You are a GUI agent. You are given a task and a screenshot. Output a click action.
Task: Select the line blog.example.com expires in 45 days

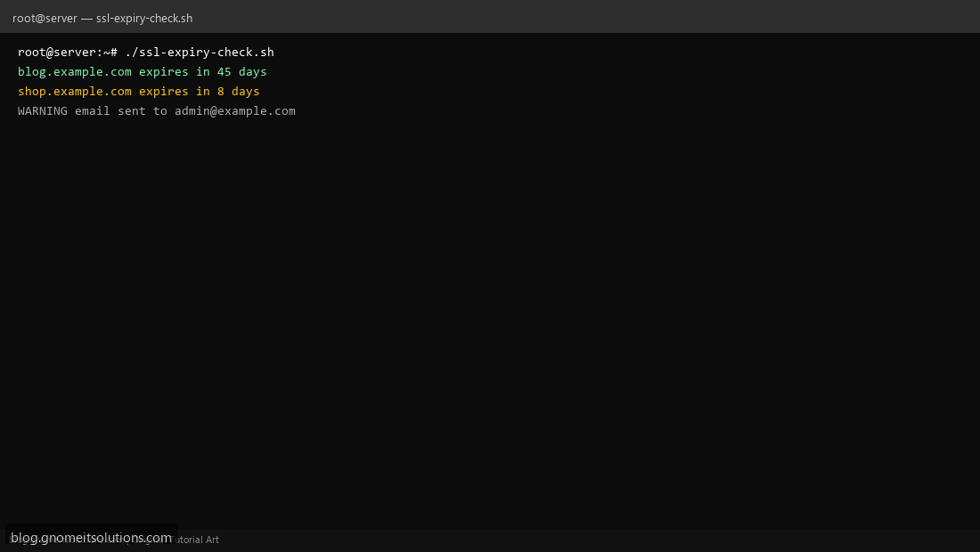pos(142,72)
